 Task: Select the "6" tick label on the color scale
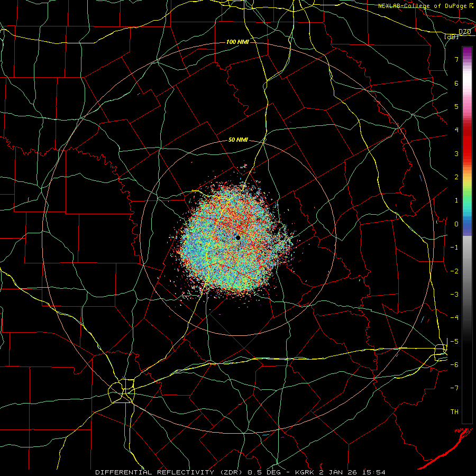(x=456, y=83)
